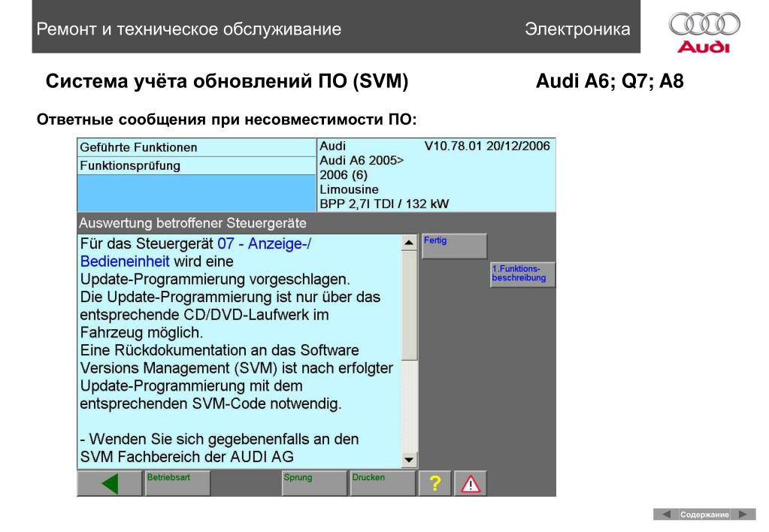Go to next slide arrow beside Содержание
The width and height of the screenshot is (769, 532).
point(743,515)
